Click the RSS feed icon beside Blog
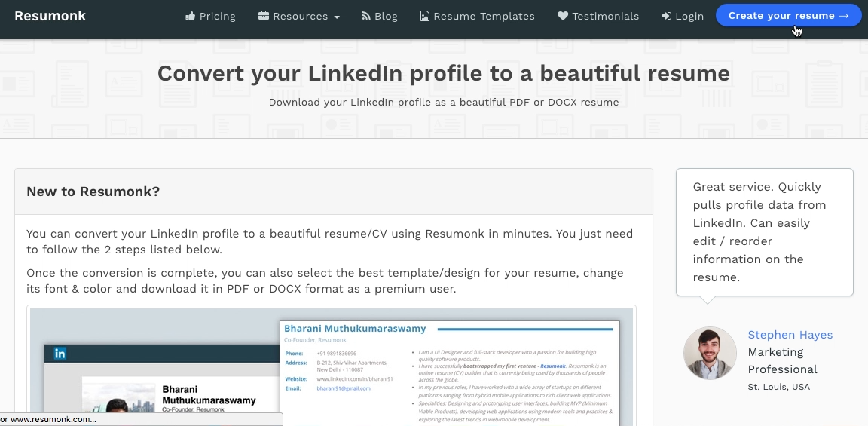 point(366,16)
